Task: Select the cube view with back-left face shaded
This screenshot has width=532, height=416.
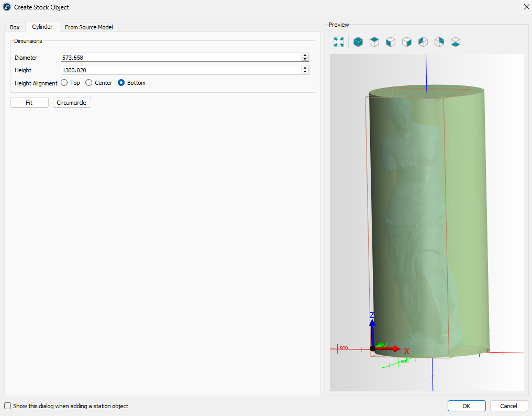Action: coord(423,42)
